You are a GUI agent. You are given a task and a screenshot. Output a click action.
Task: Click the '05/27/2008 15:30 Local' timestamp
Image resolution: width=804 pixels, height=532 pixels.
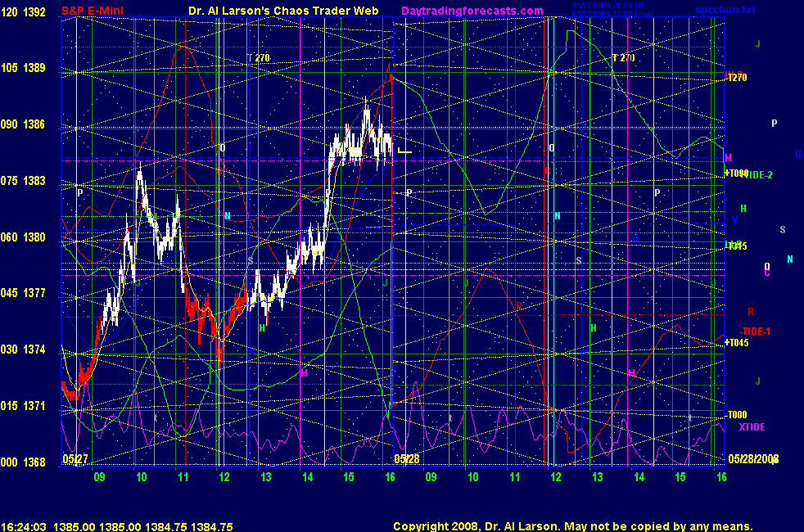pos(613,14)
